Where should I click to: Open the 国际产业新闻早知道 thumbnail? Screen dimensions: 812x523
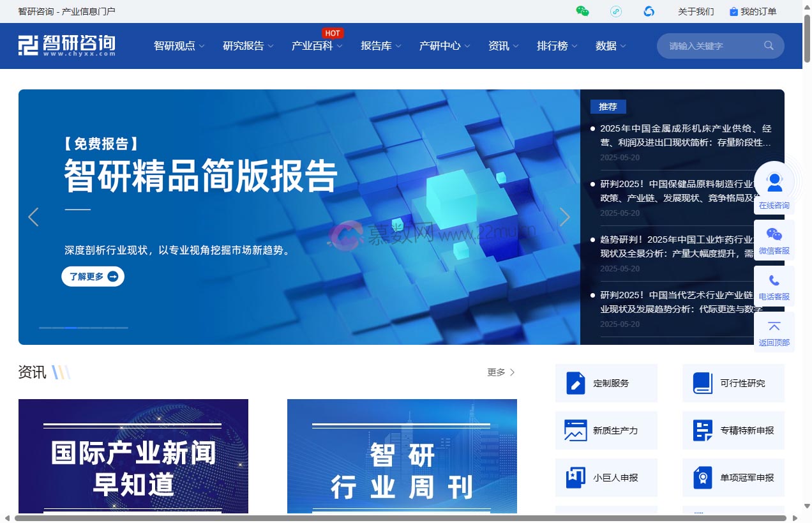point(133,456)
